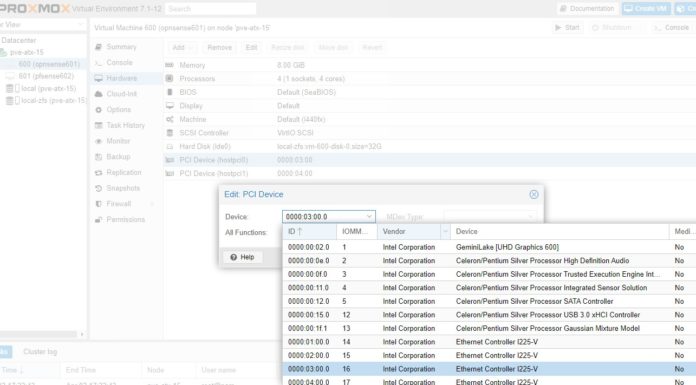Click the Summary notebook icon
Image resolution: width=696 pixels, height=385 pixels.
99,47
